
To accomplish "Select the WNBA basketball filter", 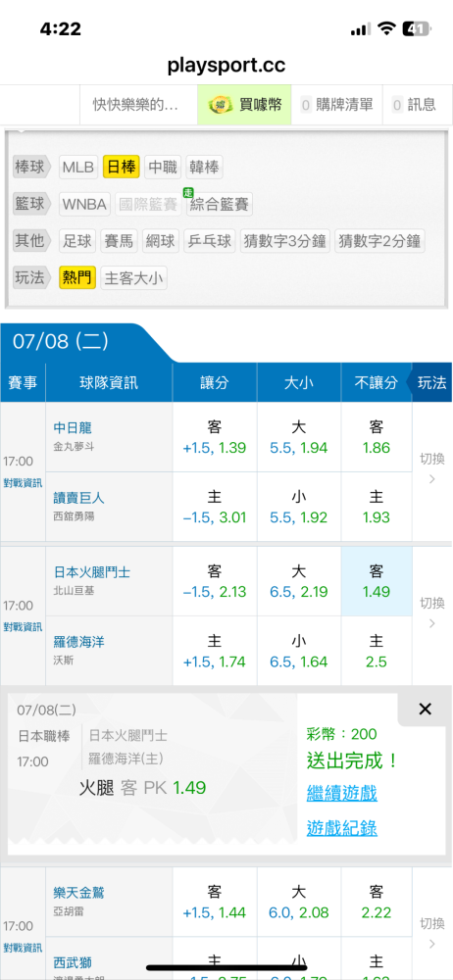I will 84,204.
